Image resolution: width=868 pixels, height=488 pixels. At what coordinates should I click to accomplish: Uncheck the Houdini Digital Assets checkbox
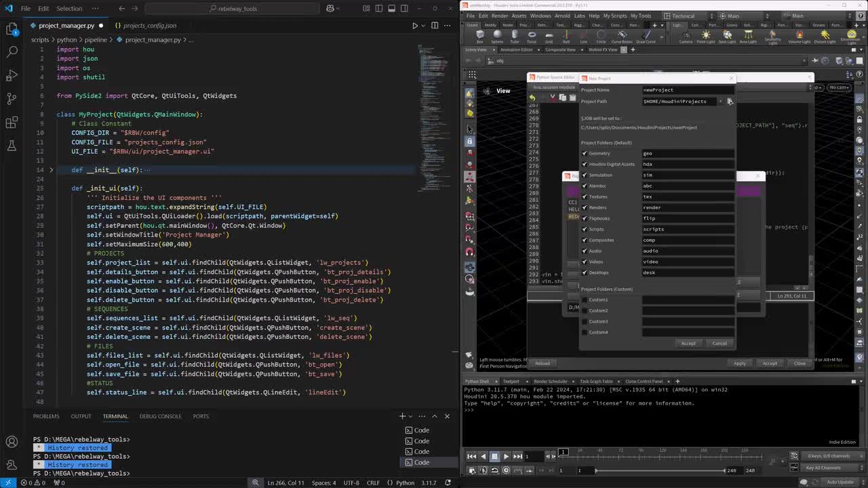(585, 164)
